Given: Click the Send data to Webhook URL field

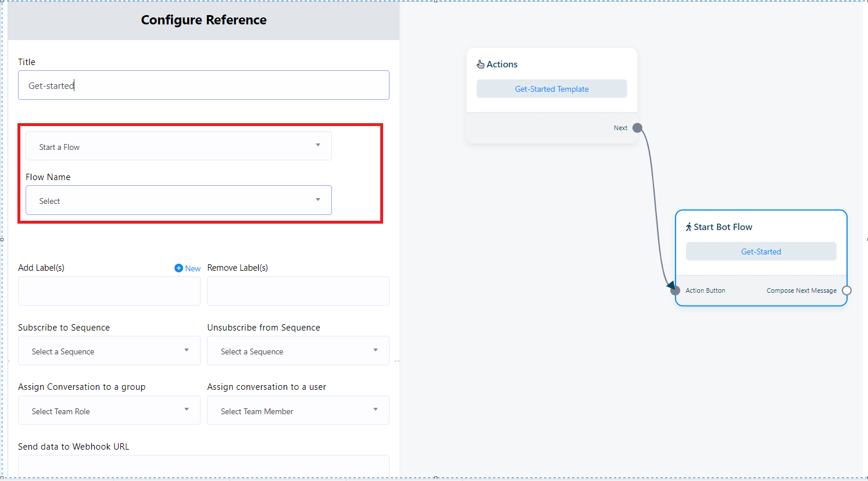Looking at the screenshot, I should [203, 466].
